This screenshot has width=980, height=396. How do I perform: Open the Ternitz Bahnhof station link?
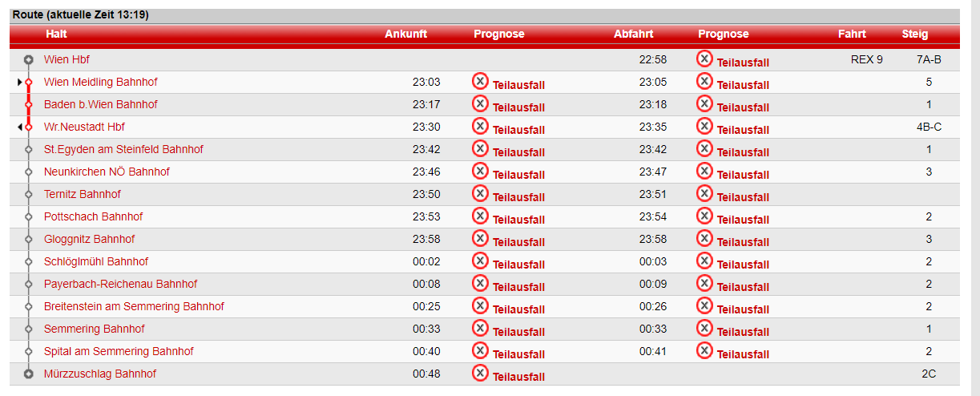83,194
